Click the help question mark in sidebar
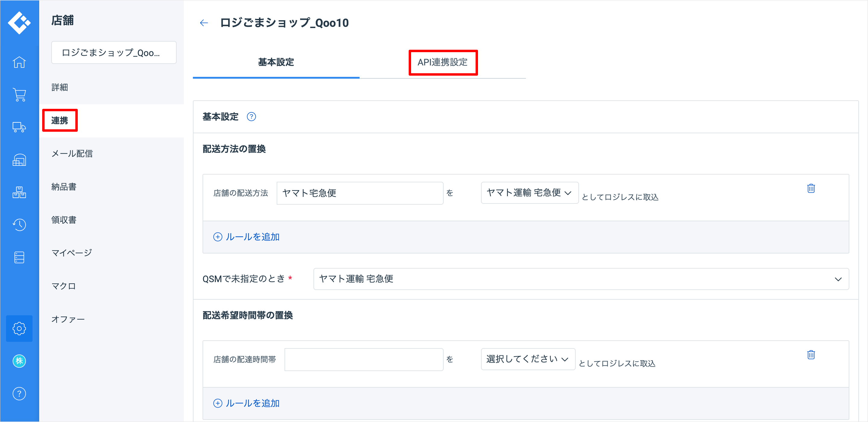Viewport: 868px width, 422px height. click(x=19, y=393)
